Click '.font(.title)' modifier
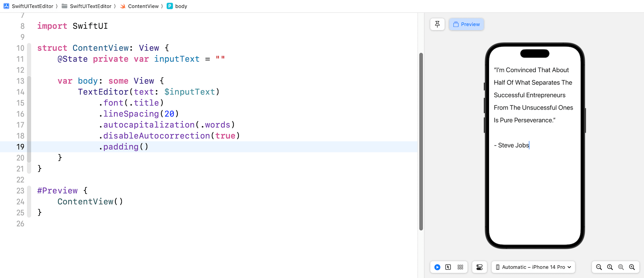644x278 pixels. (131, 103)
